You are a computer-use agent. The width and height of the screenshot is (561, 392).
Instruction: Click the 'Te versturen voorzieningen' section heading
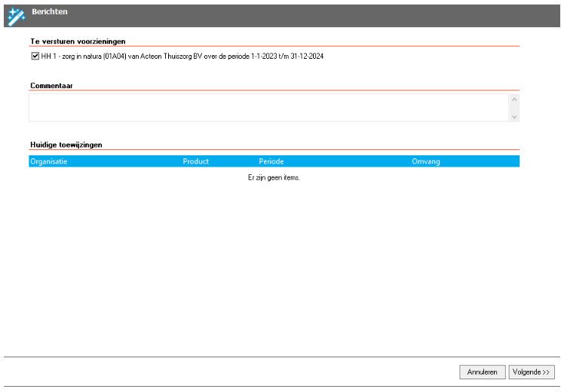[x=78, y=41]
